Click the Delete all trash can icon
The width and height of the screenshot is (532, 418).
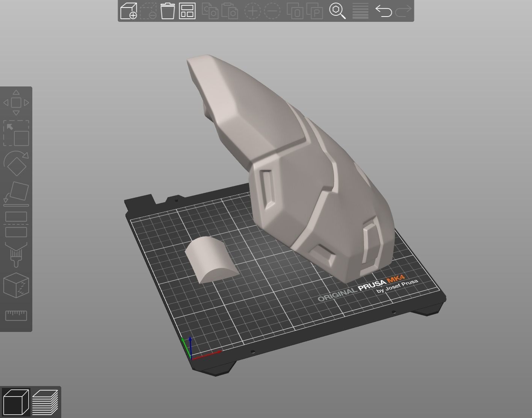point(168,11)
